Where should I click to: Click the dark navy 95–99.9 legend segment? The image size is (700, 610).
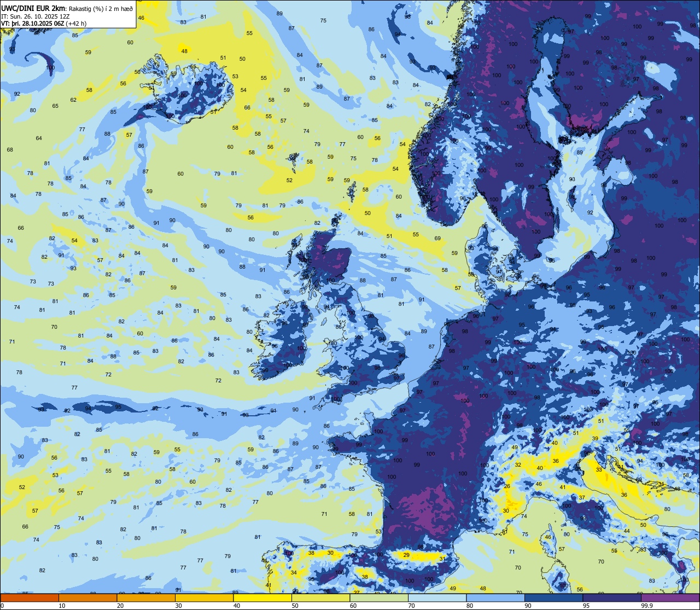[x=612, y=597]
